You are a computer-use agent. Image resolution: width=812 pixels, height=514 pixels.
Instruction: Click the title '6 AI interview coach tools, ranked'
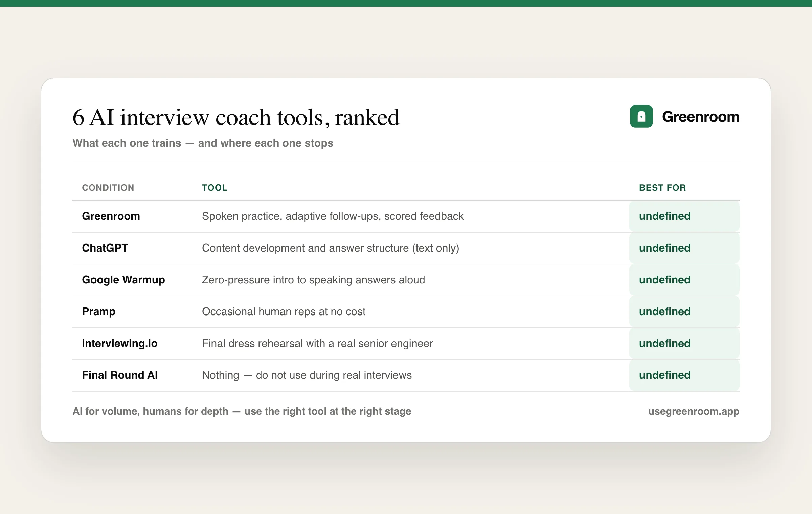[x=236, y=117]
